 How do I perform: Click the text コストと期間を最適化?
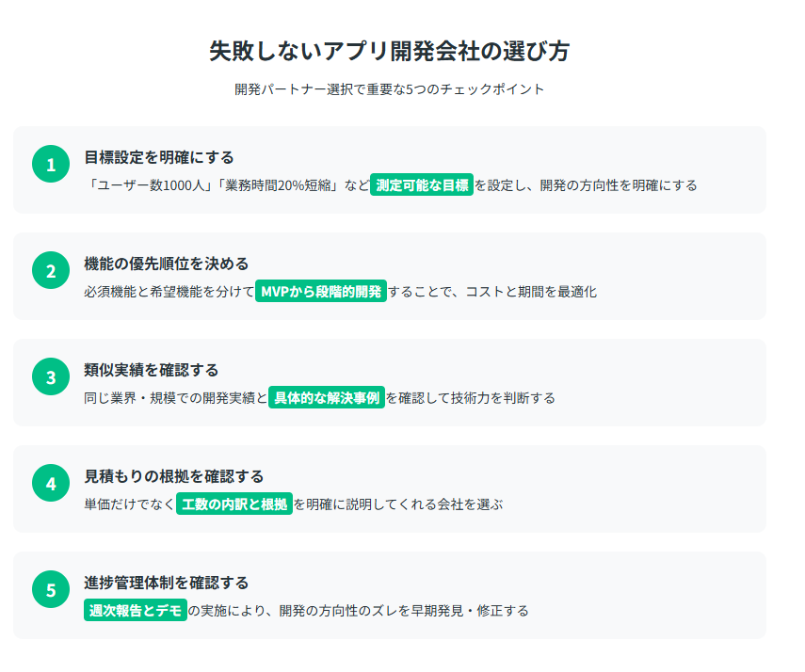(531, 292)
